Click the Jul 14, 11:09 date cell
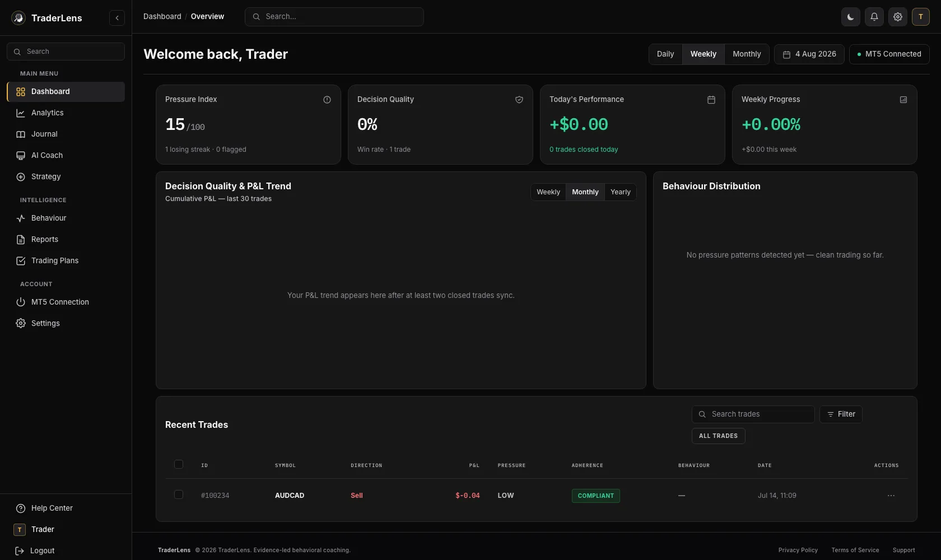This screenshot has height=560, width=941. (x=777, y=496)
